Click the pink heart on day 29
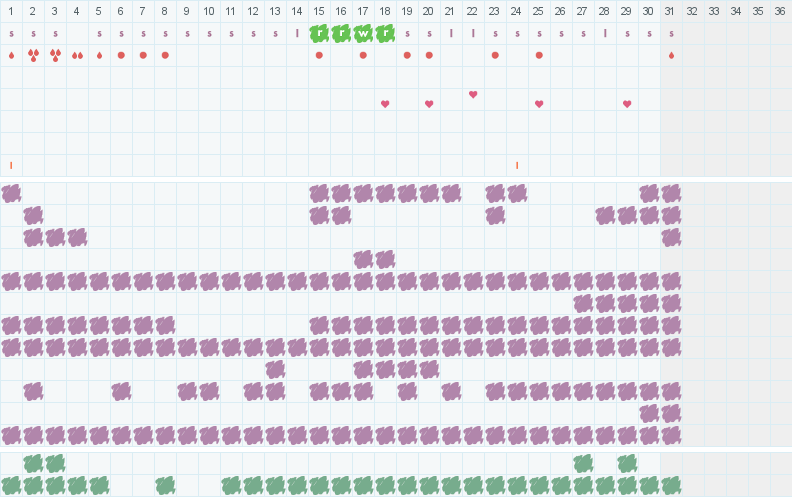Image resolution: width=792 pixels, height=497 pixels. click(627, 104)
